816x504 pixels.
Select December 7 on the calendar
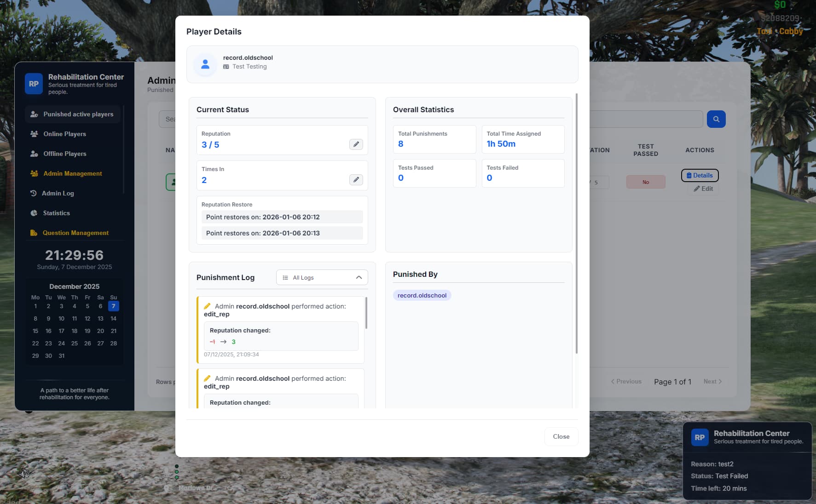point(113,306)
